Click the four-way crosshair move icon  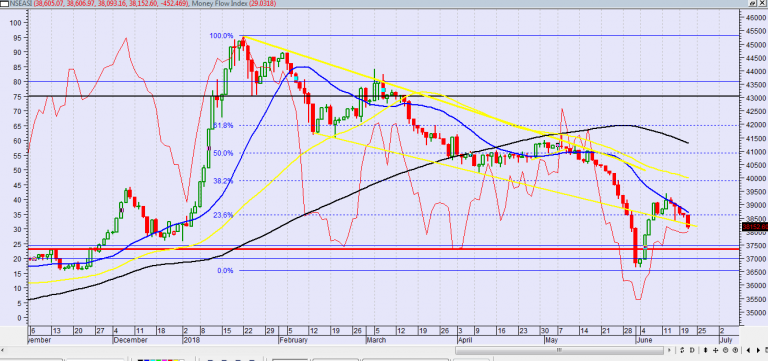pyautogui.click(x=716, y=350)
